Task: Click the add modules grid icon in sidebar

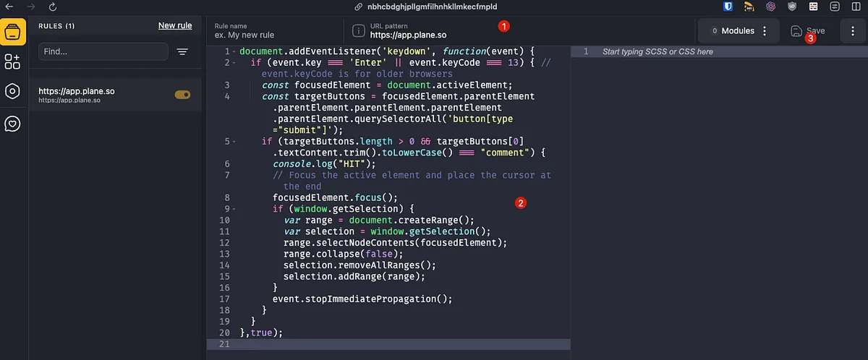Action: (x=12, y=61)
